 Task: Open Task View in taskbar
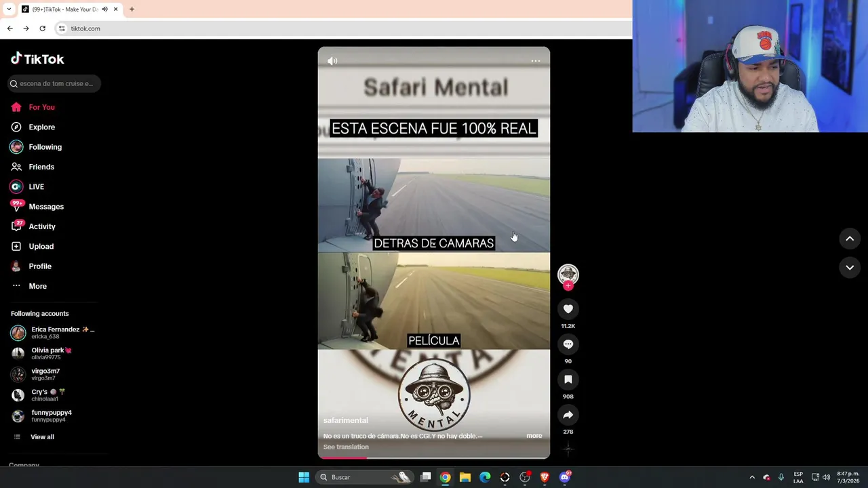point(426,477)
